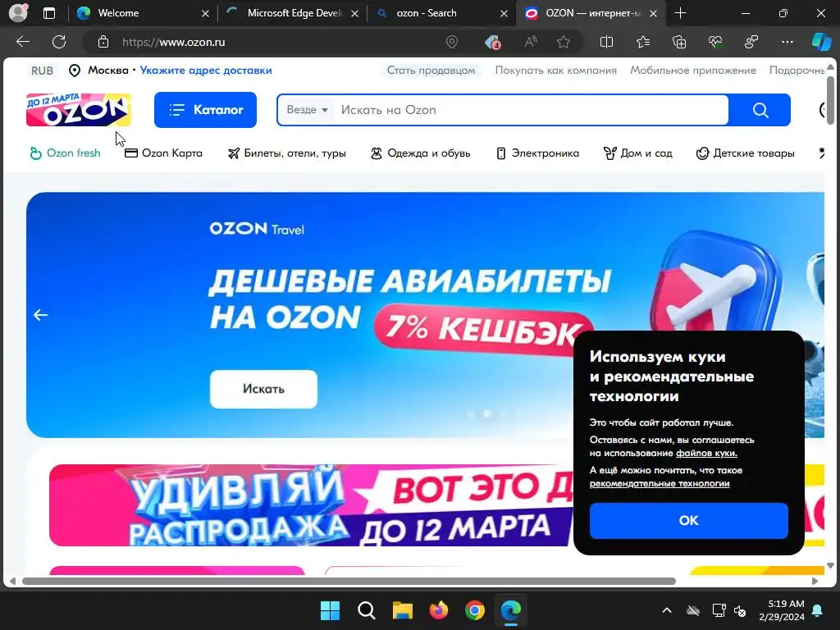Image resolution: width=840 pixels, height=630 pixels.
Task: Open the tracking prevention shield icon
Action: point(492,42)
